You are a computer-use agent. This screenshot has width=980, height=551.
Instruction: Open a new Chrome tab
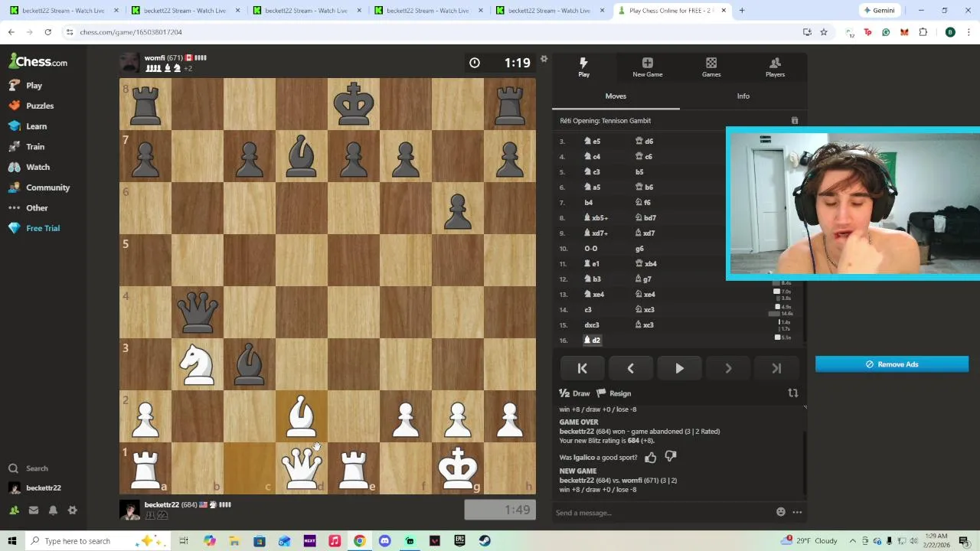[742, 11]
